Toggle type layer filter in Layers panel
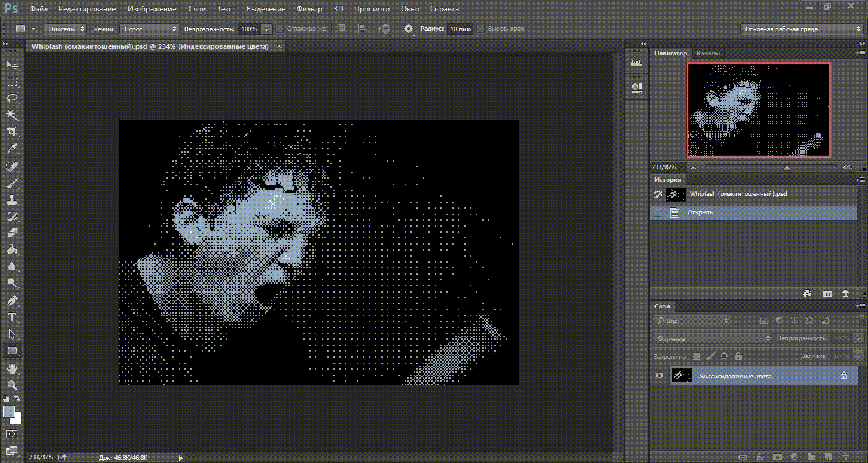868x463 pixels. pos(794,321)
